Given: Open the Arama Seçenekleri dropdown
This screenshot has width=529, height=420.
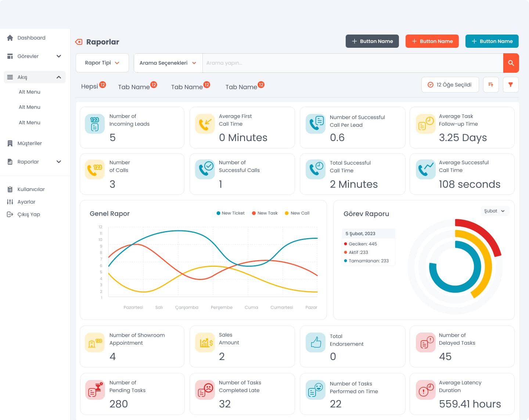Looking at the screenshot, I should pos(168,63).
